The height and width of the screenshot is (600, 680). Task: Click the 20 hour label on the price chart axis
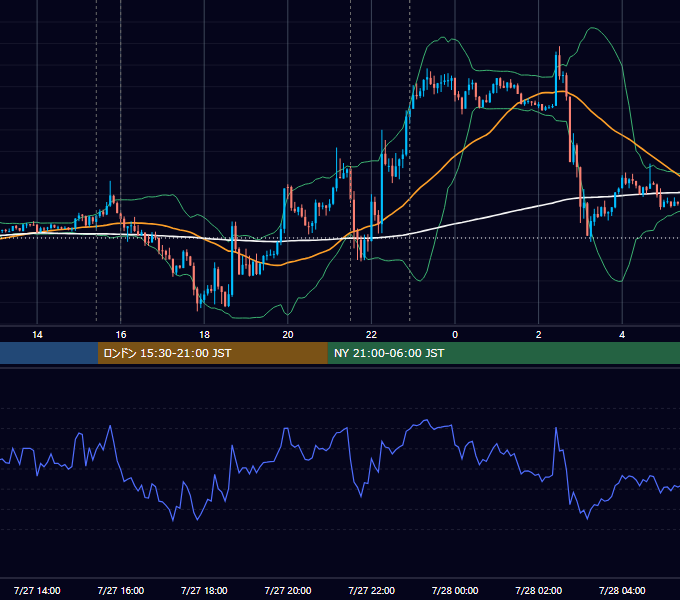(288, 335)
